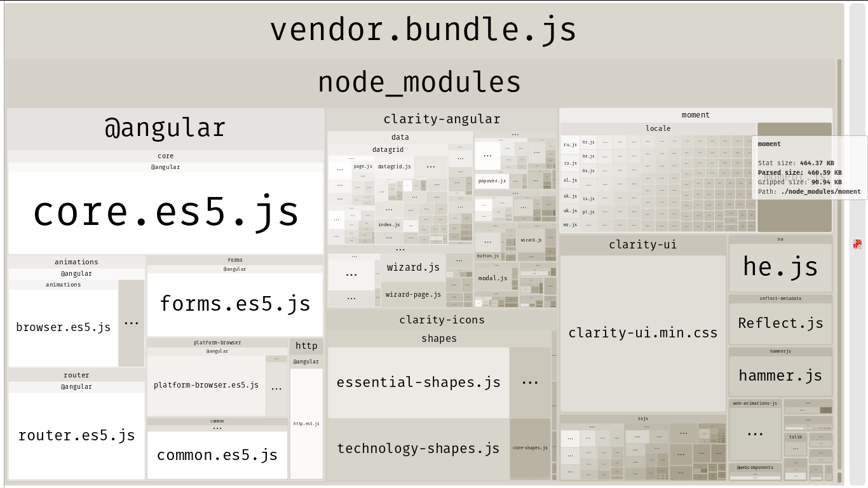This screenshot has width=868, height=488.
Task: Select the ru.js locale block
Action: click(570, 145)
